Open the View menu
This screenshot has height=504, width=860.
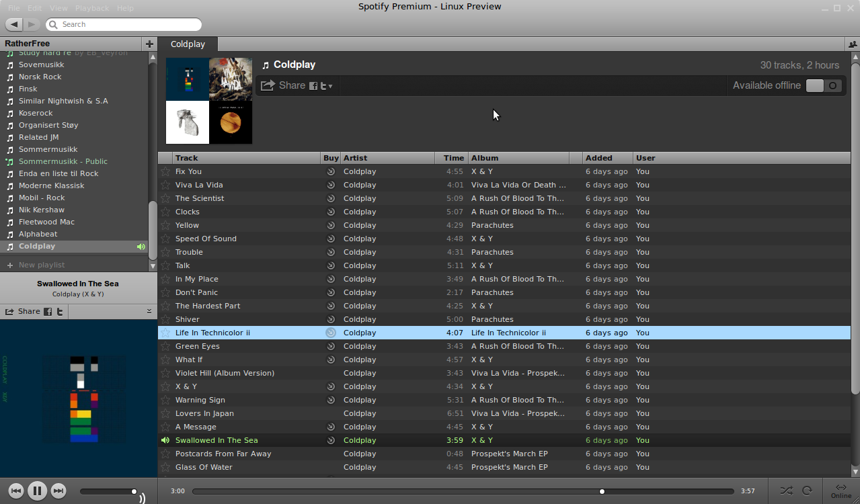(x=58, y=8)
